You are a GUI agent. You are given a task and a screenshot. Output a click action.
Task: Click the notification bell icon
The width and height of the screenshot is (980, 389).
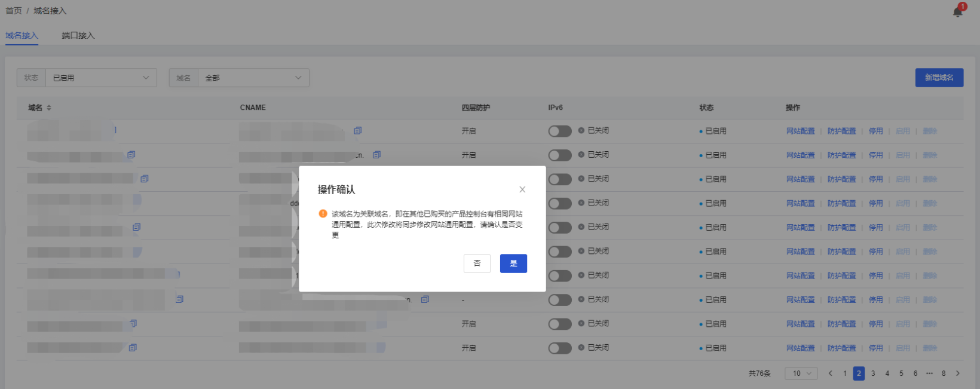958,12
